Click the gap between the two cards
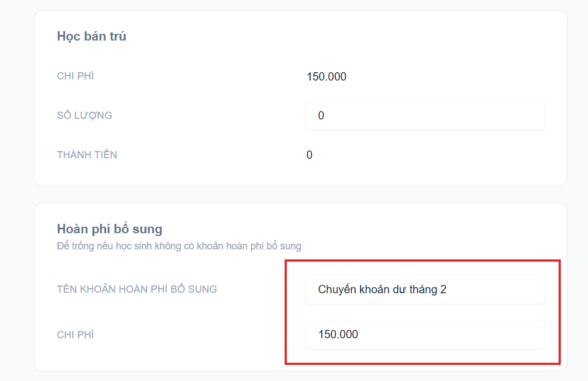The image size is (588, 381). [x=300, y=194]
